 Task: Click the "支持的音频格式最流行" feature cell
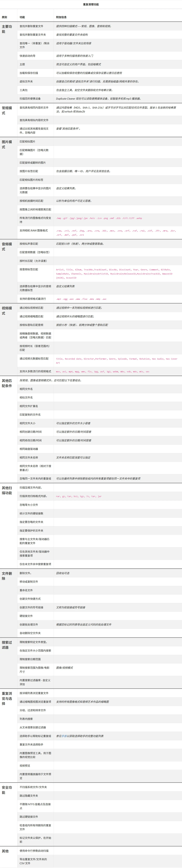coord(35,299)
